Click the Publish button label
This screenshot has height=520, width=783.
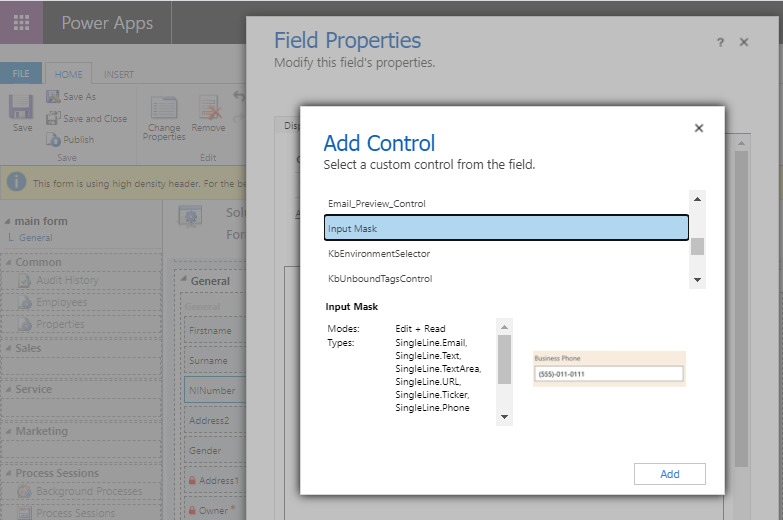tap(78, 139)
